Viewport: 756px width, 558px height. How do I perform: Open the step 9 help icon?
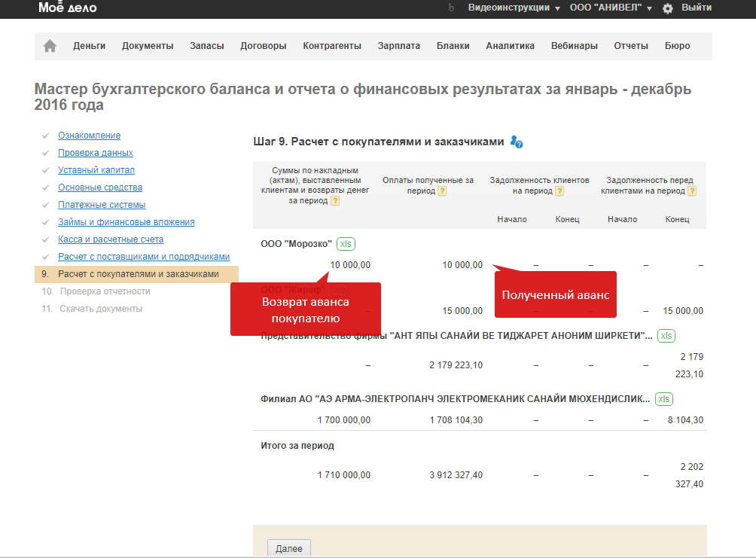coord(517,142)
